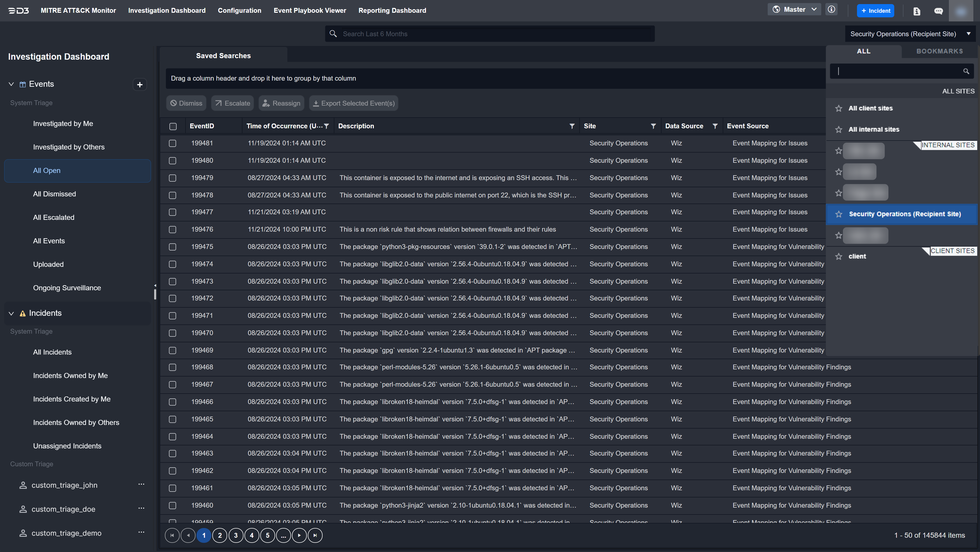Screen dimensions: 980x552
Task: Open the Reporting Dashboard menu
Action: click(392, 11)
